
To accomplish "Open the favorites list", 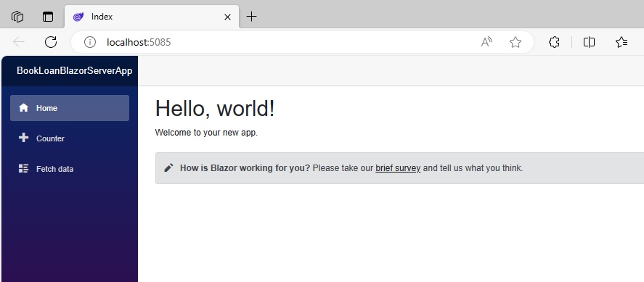I will [x=621, y=42].
